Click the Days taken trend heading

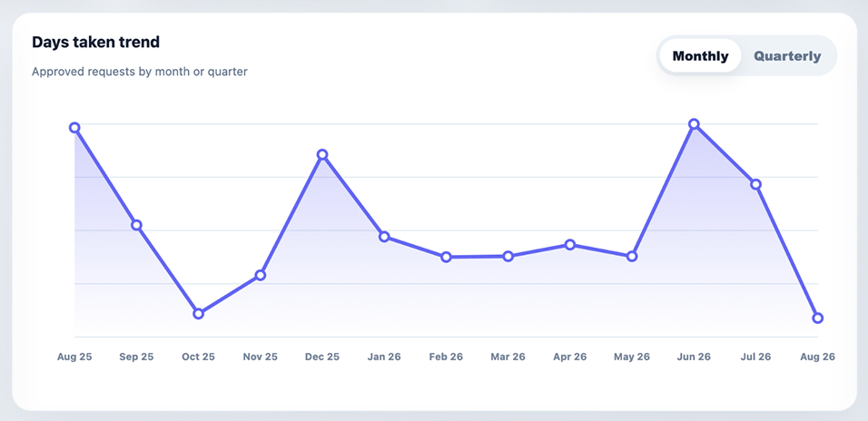(95, 42)
